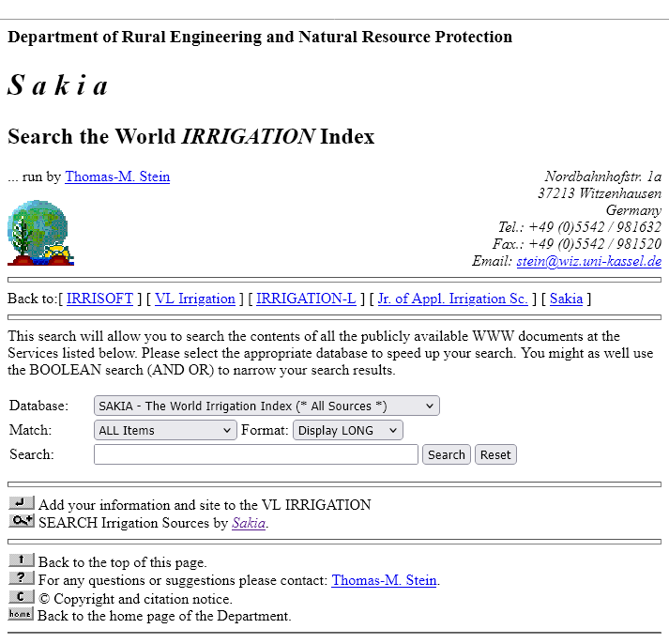Click the globe logo image
The image size is (669, 644).
[40, 233]
